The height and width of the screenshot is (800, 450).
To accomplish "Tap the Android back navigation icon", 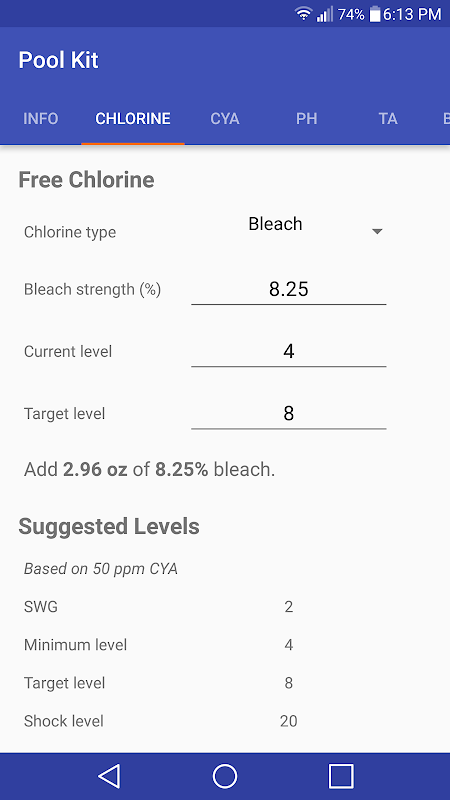I will [x=109, y=777].
